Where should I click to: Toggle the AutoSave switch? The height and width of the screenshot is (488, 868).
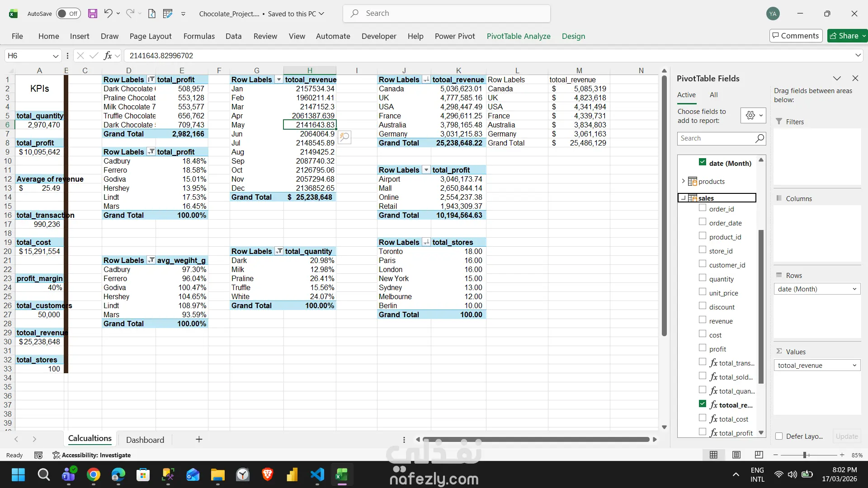click(x=68, y=14)
